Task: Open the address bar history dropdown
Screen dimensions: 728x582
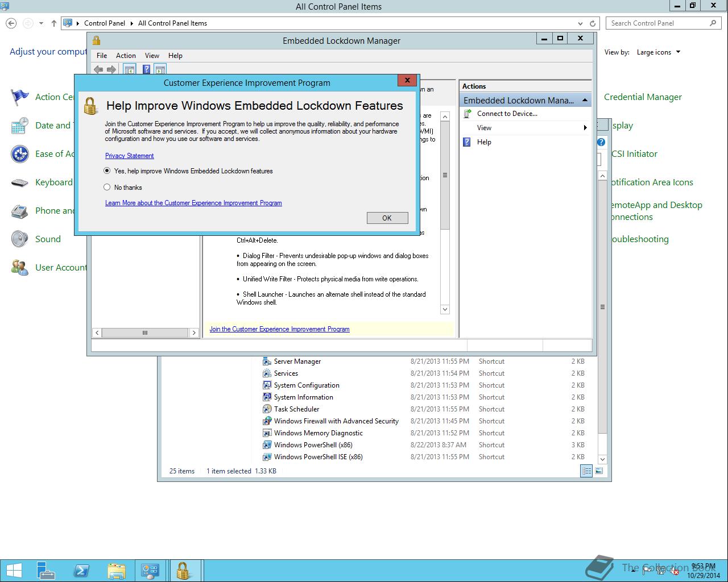Action: pos(580,23)
